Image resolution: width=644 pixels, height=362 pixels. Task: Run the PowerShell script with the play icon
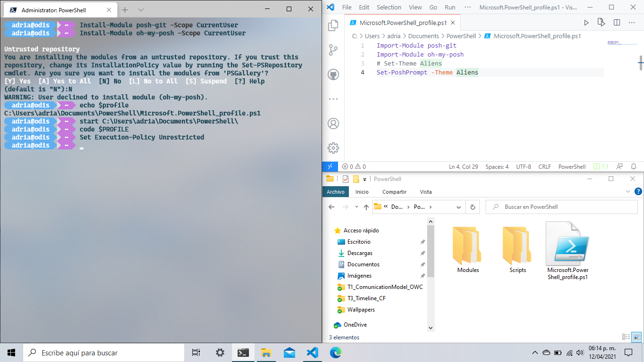(x=586, y=23)
